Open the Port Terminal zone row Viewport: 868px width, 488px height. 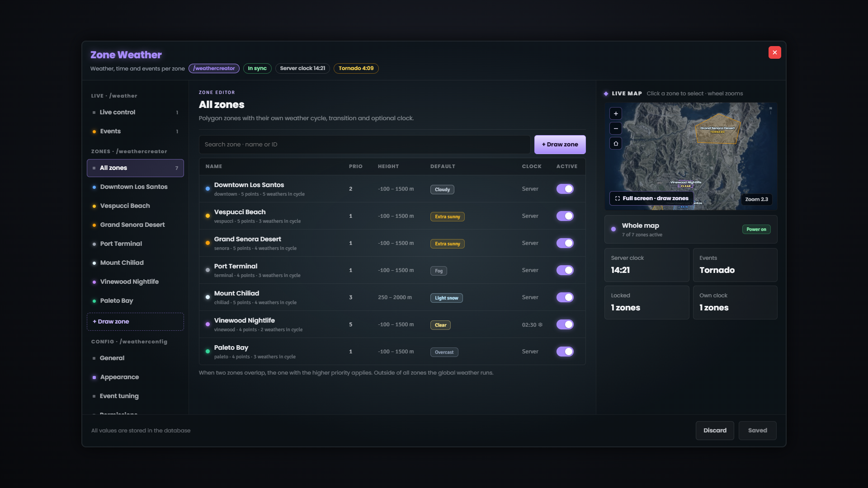392,270
